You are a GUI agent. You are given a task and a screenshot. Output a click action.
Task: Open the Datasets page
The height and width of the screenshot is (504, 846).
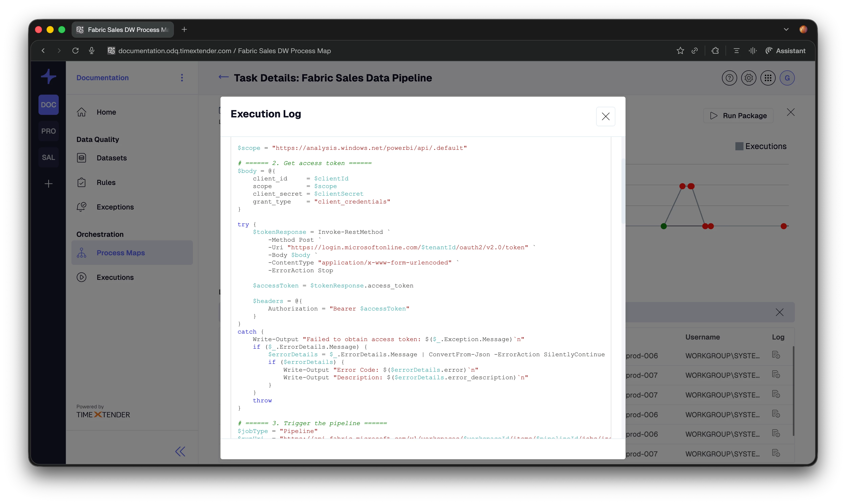tap(111, 158)
